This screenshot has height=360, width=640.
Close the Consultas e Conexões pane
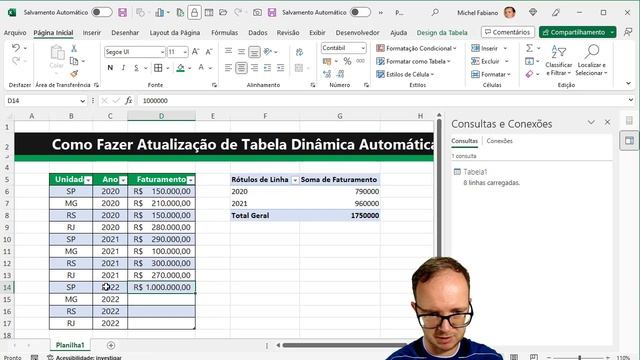point(607,122)
